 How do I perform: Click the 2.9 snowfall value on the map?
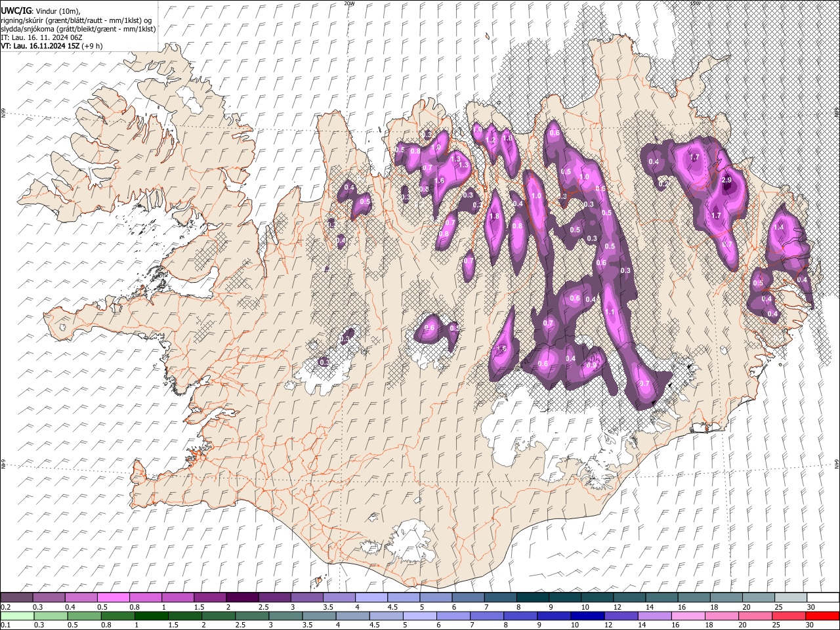(726, 180)
